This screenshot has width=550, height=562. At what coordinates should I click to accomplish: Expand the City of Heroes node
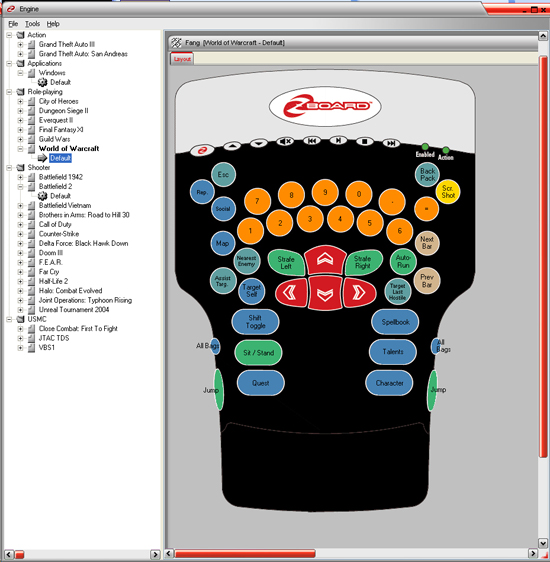point(20,101)
